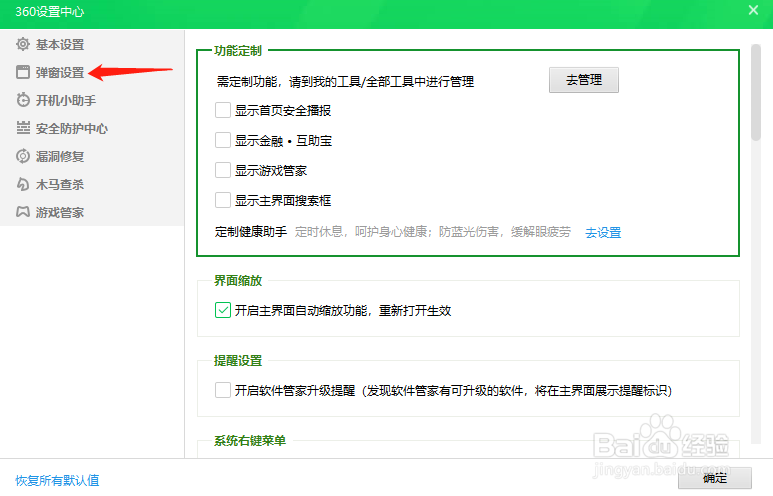Click the 恢复所有默认值 link

coord(57,480)
